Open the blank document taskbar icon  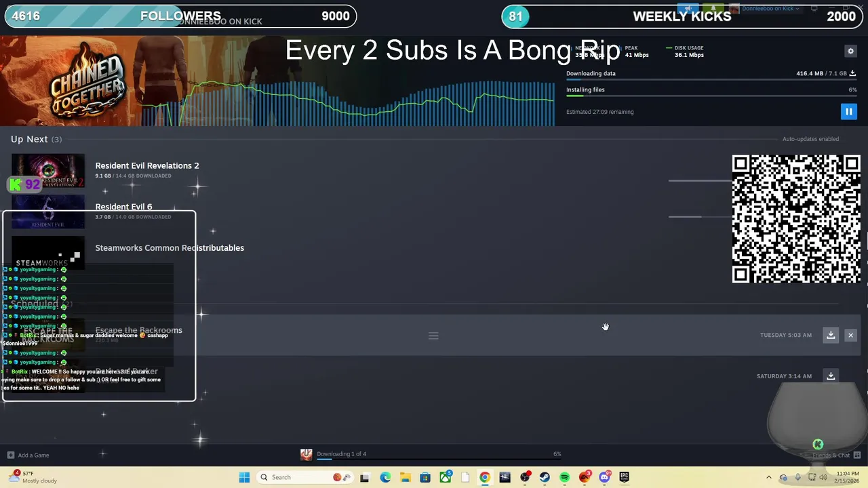click(465, 477)
